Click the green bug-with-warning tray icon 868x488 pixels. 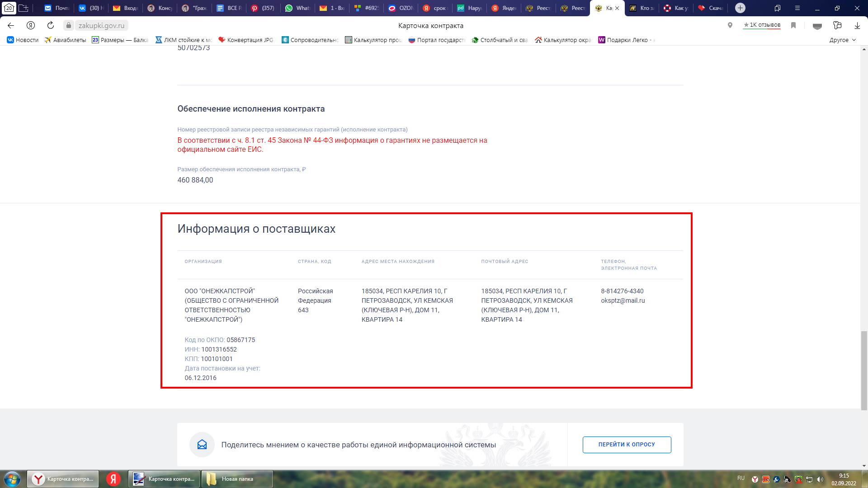pyautogui.click(x=798, y=479)
